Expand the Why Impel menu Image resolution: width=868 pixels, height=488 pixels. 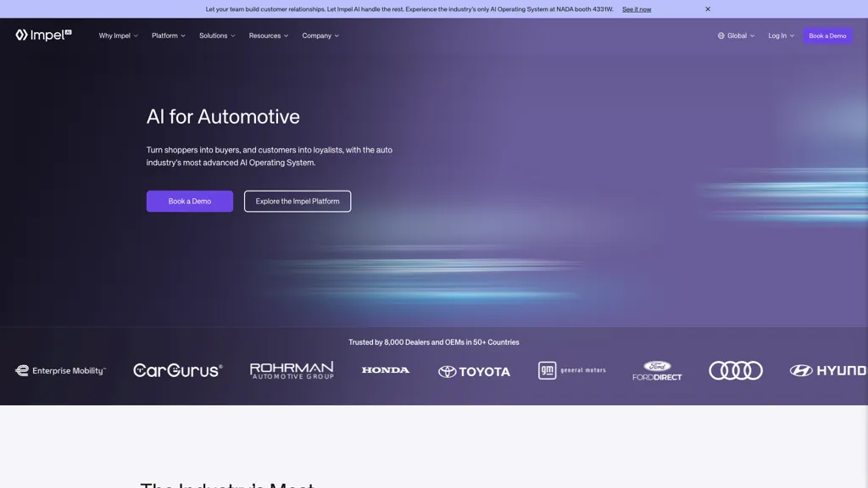(119, 36)
